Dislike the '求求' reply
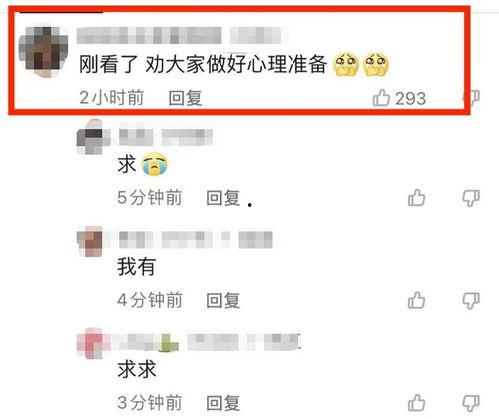Viewport: 499px width, 419px height. click(471, 403)
